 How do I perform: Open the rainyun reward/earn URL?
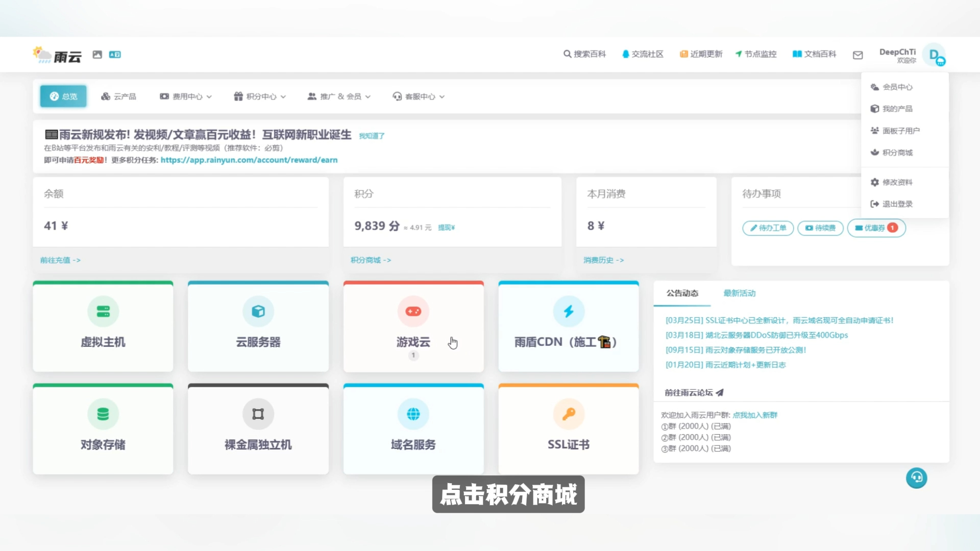tap(249, 160)
